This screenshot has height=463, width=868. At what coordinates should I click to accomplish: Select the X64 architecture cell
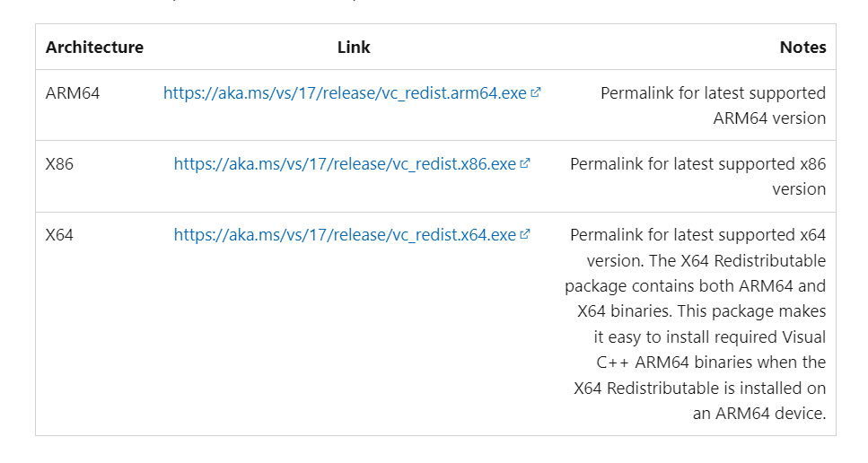coord(59,235)
